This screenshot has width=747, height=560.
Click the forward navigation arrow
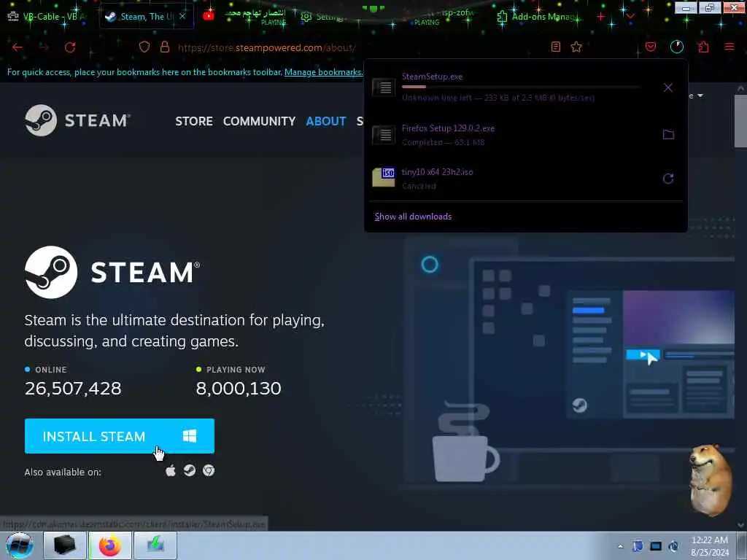(44, 47)
